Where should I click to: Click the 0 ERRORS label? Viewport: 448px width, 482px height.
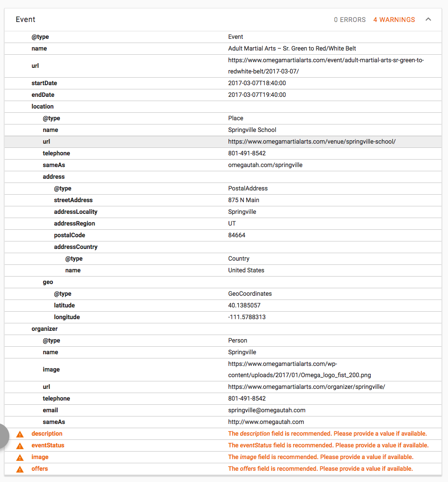[x=350, y=20]
